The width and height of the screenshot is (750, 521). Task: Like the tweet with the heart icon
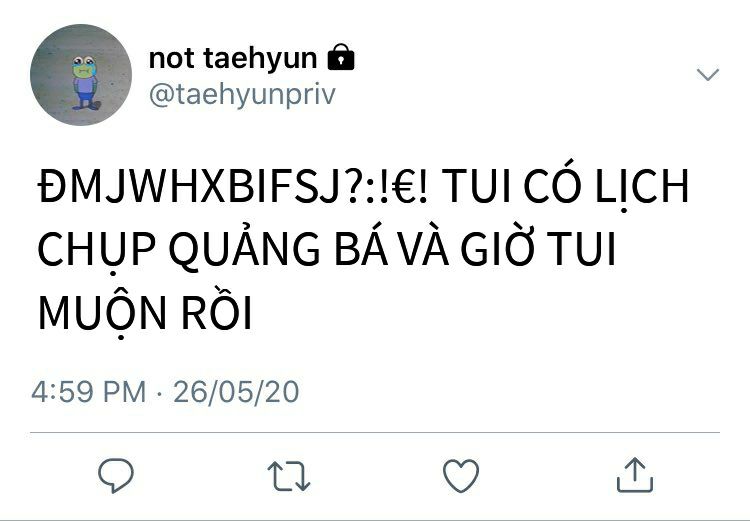461,476
